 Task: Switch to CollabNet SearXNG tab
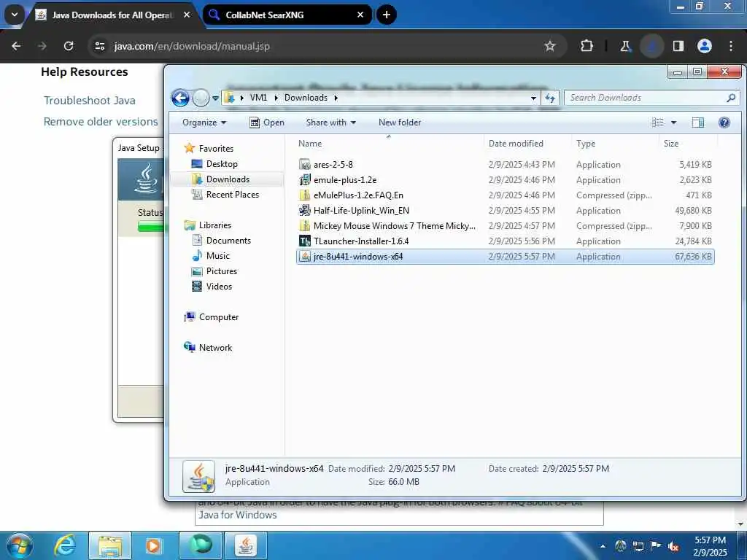click(x=287, y=15)
